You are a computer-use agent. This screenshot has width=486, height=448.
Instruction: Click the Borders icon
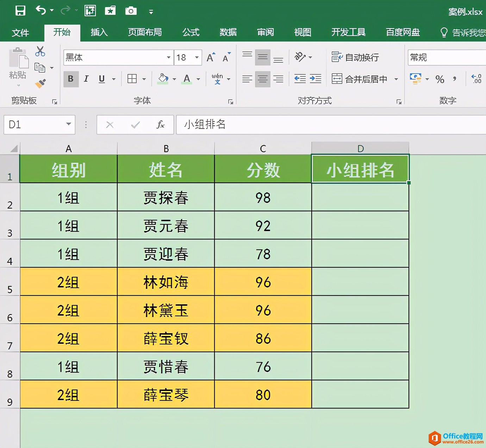click(132, 79)
